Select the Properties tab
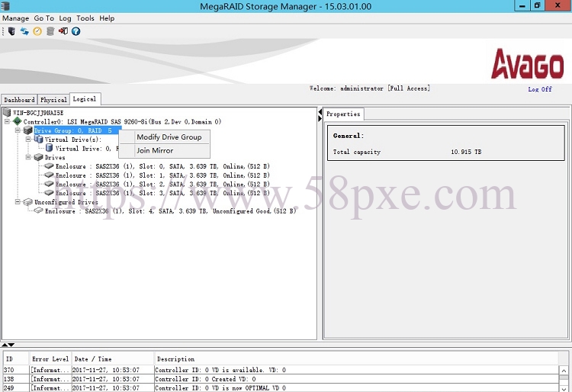The width and height of the screenshot is (572, 392). (x=343, y=114)
